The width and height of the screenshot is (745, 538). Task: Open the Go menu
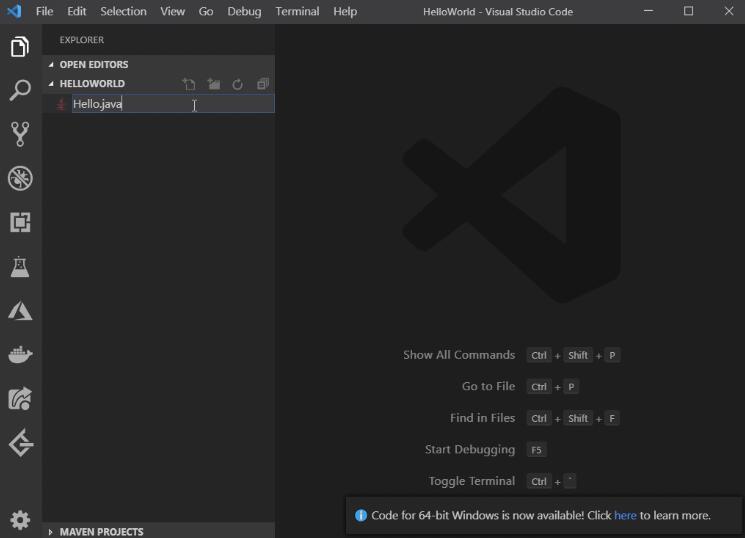tap(206, 11)
